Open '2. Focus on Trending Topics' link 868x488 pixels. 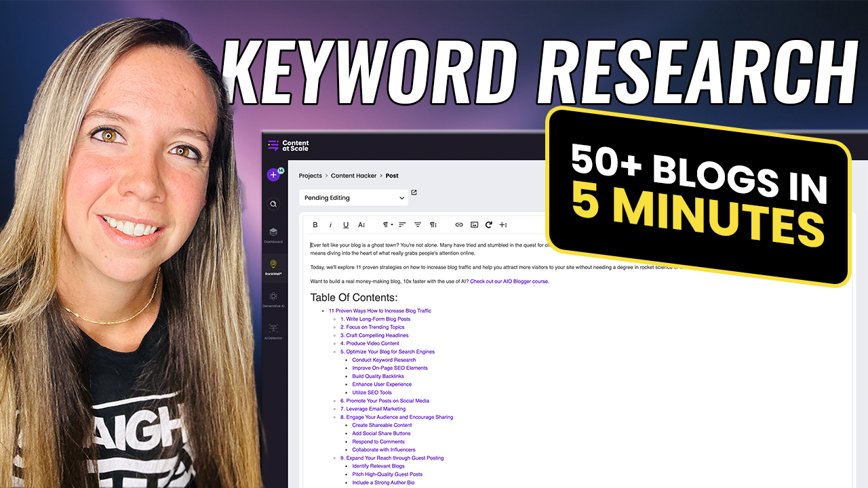pos(372,327)
